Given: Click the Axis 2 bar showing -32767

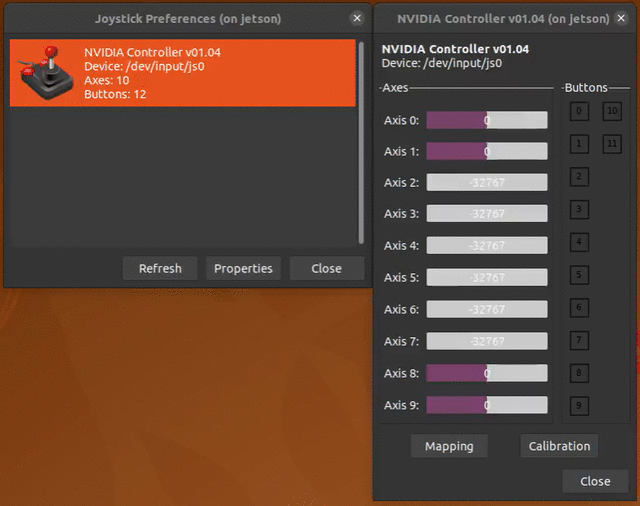Looking at the screenshot, I should click(x=487, y=182).
